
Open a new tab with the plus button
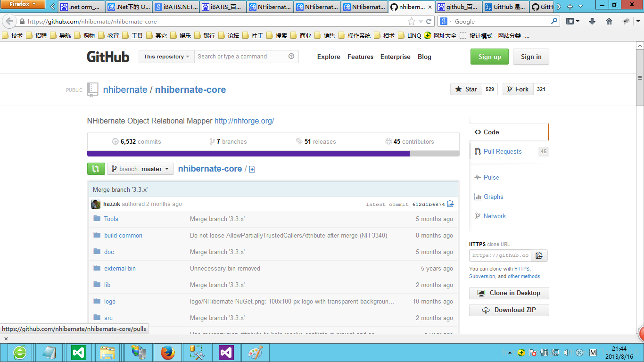click(570, 7)
